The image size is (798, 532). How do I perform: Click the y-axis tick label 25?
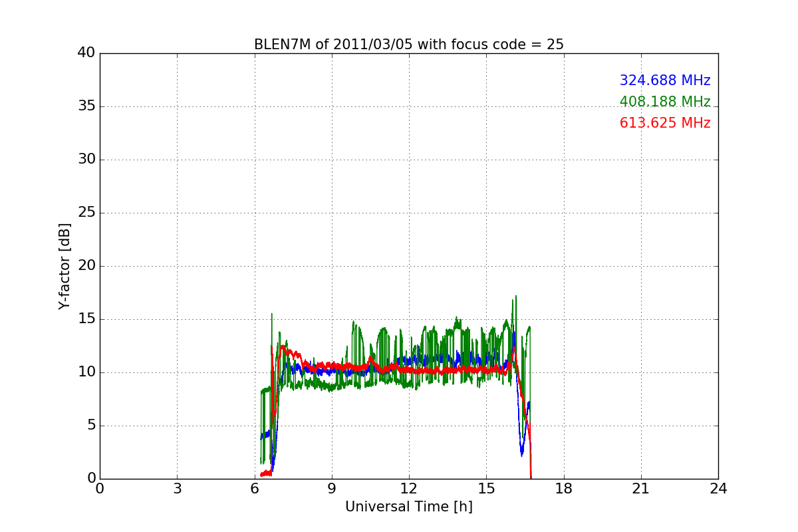[x=86, y=213]
